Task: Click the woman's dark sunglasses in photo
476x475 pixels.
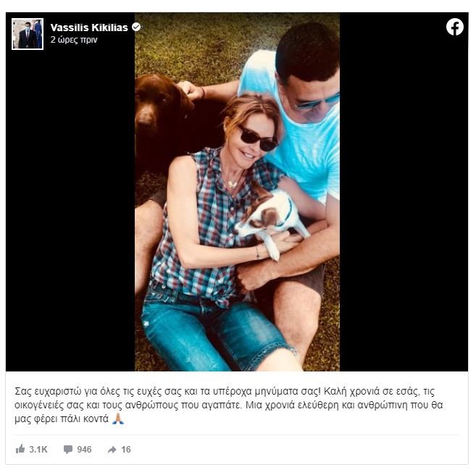Action: click(257, 139)
